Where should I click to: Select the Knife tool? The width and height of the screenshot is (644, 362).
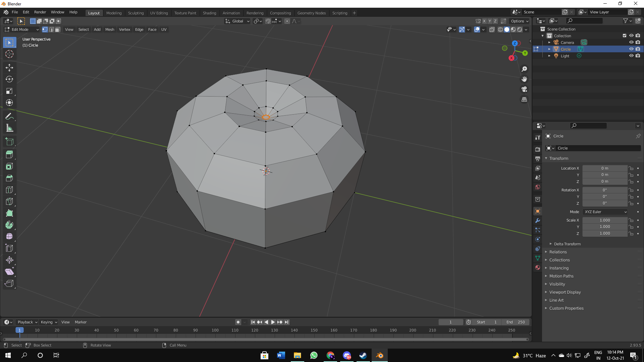coord(9,201)
